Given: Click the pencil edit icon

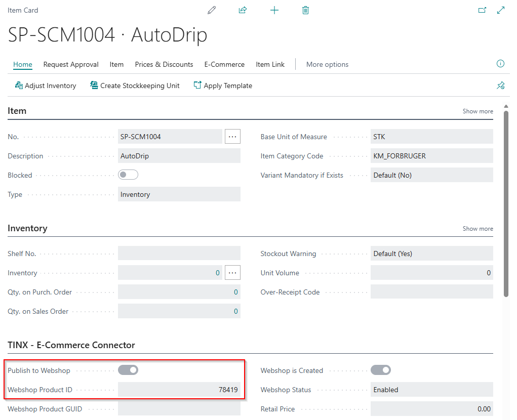Looking at the screenshot, I should 212,10.
